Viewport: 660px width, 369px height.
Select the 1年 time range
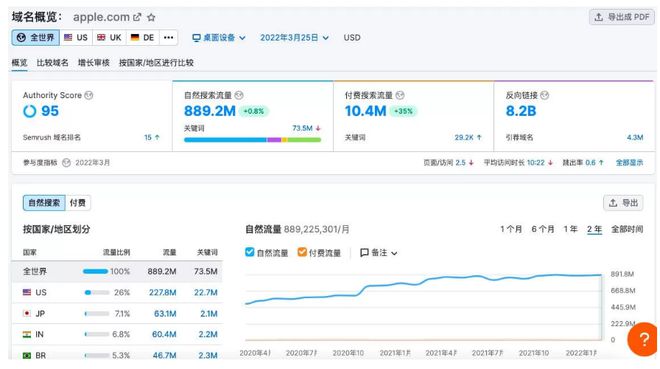[x=570, y=229]
